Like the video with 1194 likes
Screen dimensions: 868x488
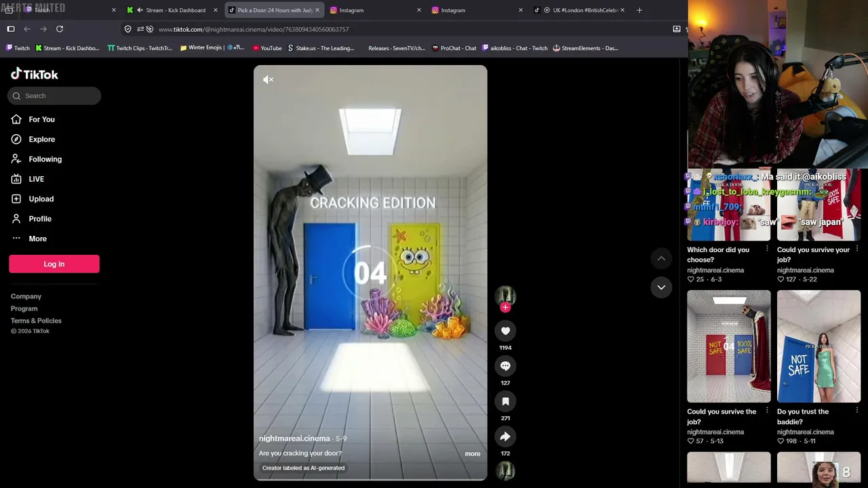point(505,331)
